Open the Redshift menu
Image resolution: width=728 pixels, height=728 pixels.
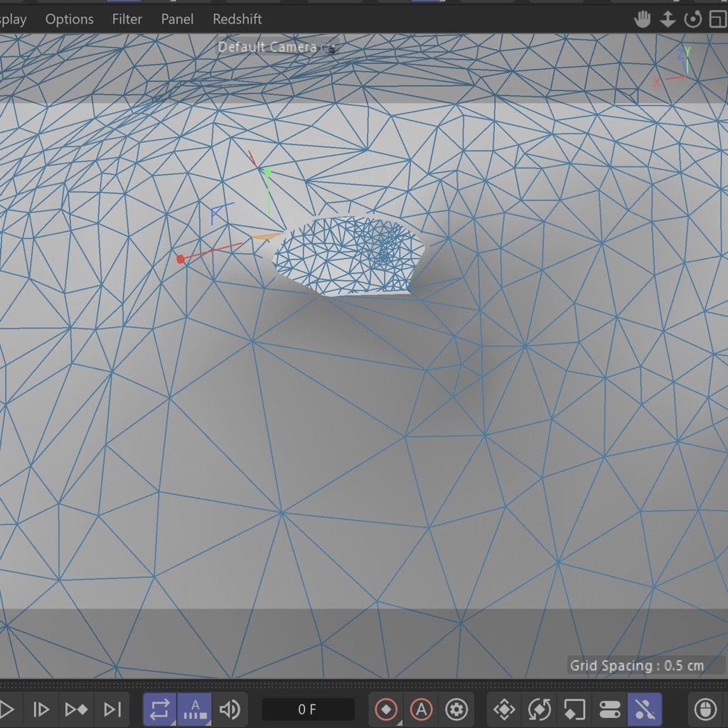pos(237,19)
